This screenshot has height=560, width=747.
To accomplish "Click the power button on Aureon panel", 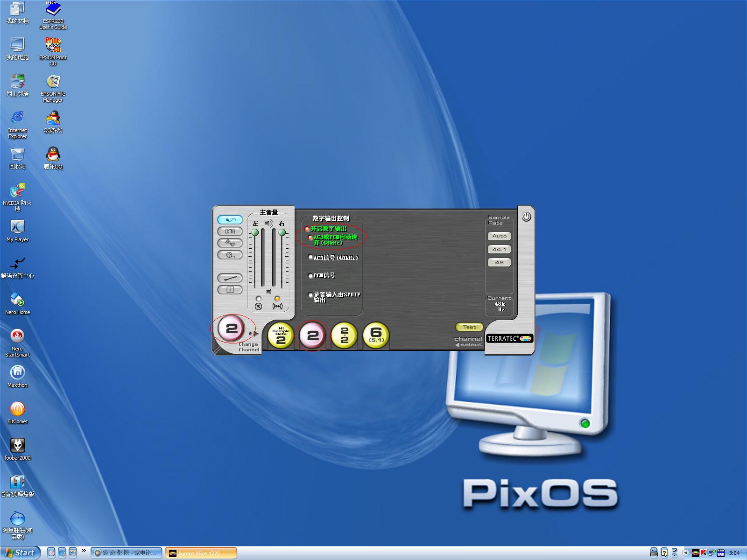I will [x=526, y=217].
